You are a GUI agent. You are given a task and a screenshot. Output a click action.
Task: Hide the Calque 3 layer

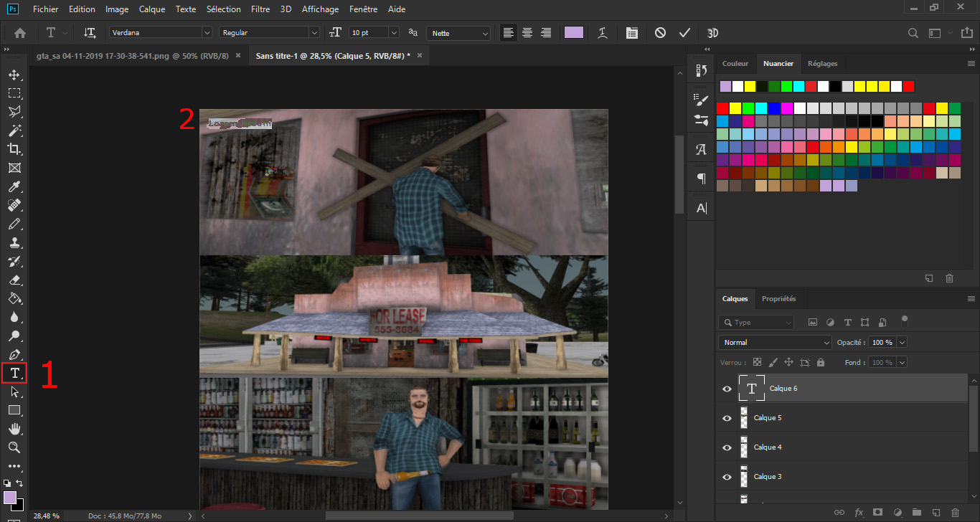tap(727, 477)
